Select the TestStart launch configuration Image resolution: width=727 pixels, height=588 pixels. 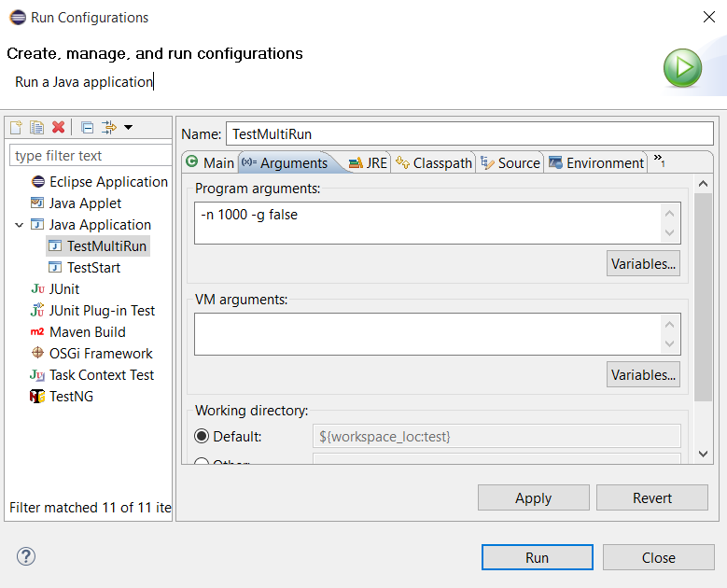[93, 268]
